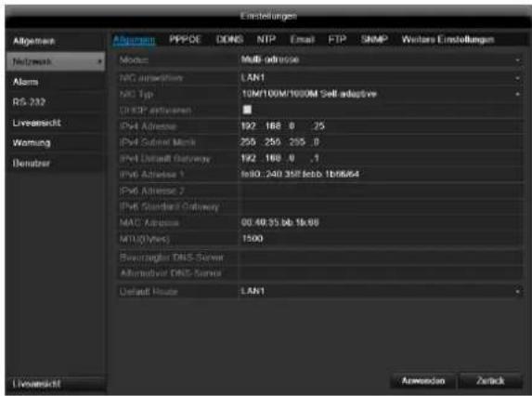Toggle the DHCP aktivieren checkbox
The image size is (532, 396).
(247, 110)
